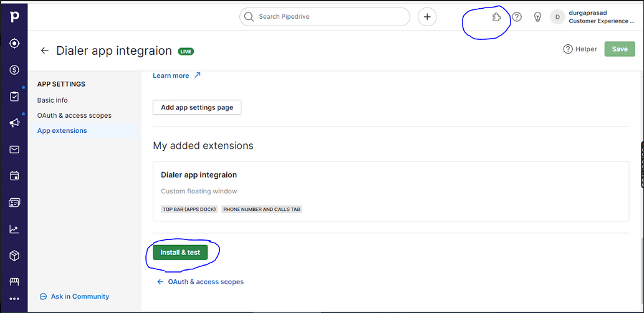Open Products box icon in sidebar
This screenshot has height=313, width=644.
pyautogui.click(x=14, y=256)
